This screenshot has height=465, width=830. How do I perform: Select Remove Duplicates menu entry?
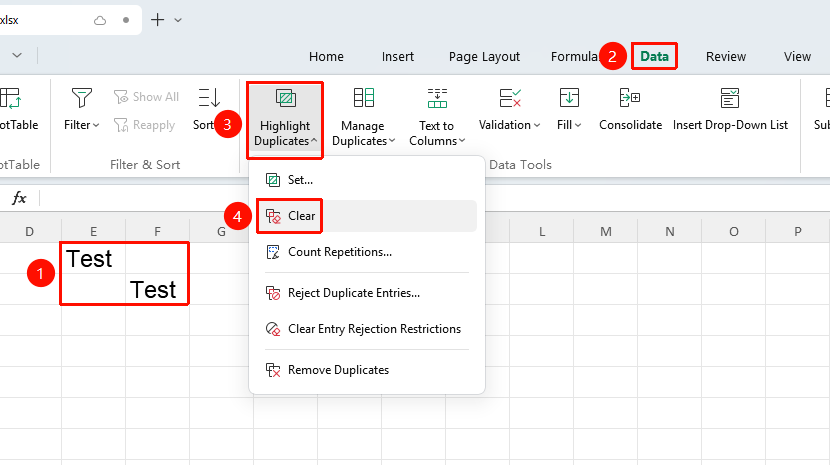click(x=366, y=370)
